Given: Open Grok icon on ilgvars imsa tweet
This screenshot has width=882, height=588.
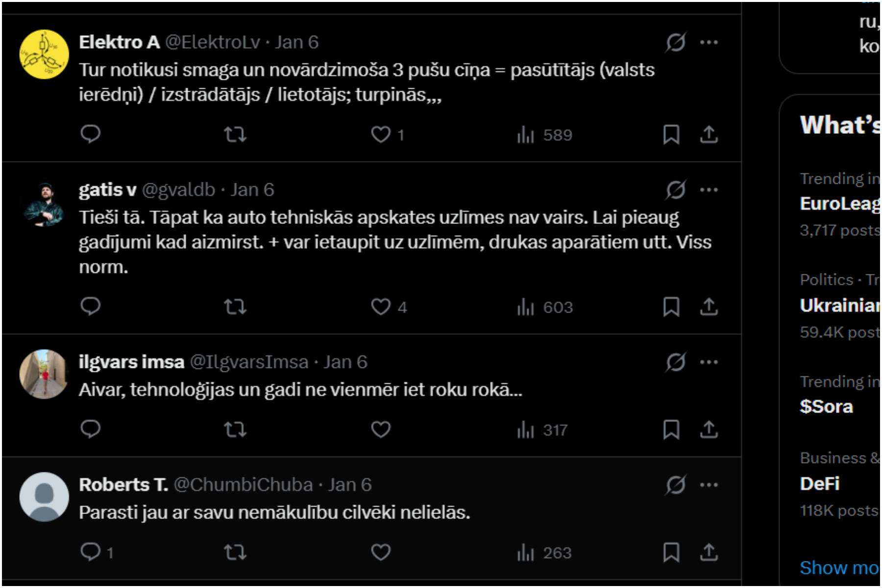Looking at the screenshot, I should (675, 362).
